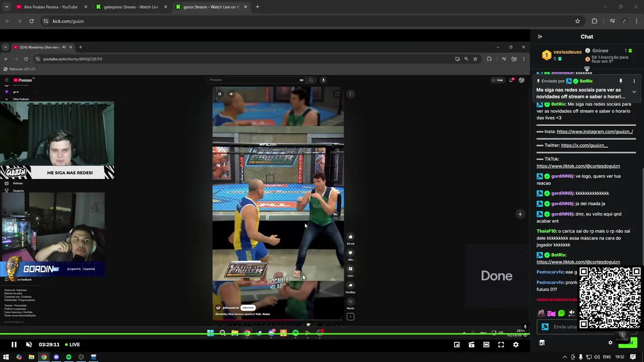Click the YouTube search box in stream

point(253,80)
